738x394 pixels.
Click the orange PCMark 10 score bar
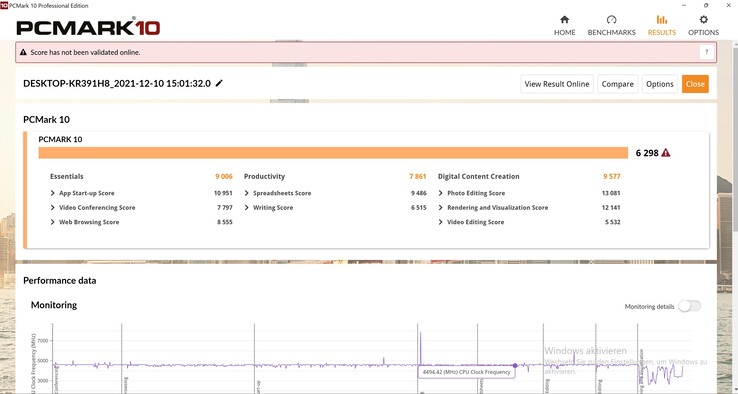[x=333, y=153]
